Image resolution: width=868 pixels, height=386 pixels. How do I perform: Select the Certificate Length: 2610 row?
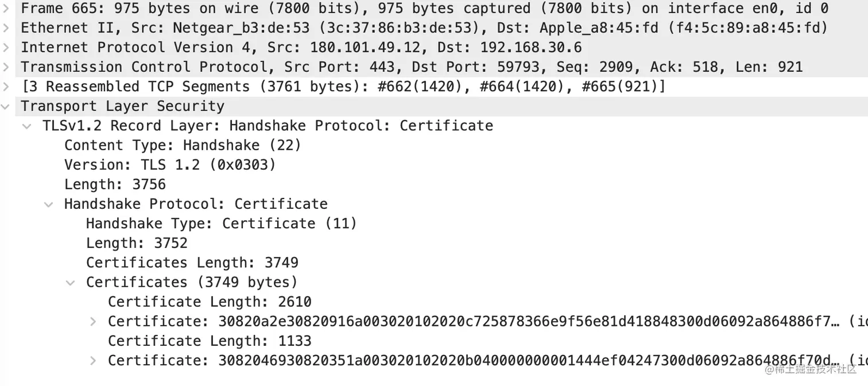[x=210, y=301]
